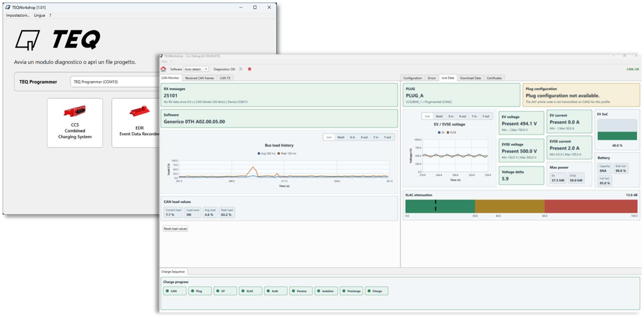Click the Isolation step indicator in Charge progress
Image resolution: width=644 pixels, height=319 pixels.
pos(326,291)
